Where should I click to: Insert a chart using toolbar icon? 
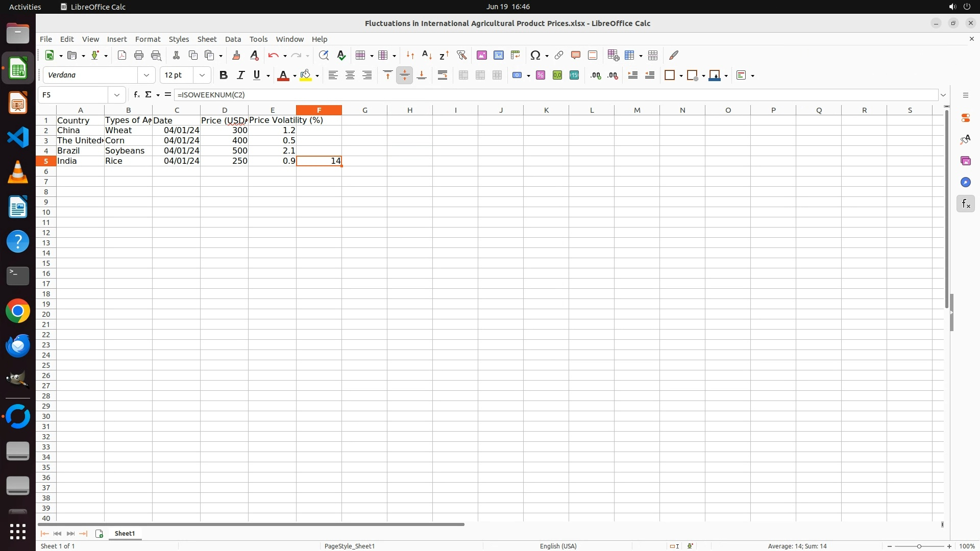click(498, 55)
